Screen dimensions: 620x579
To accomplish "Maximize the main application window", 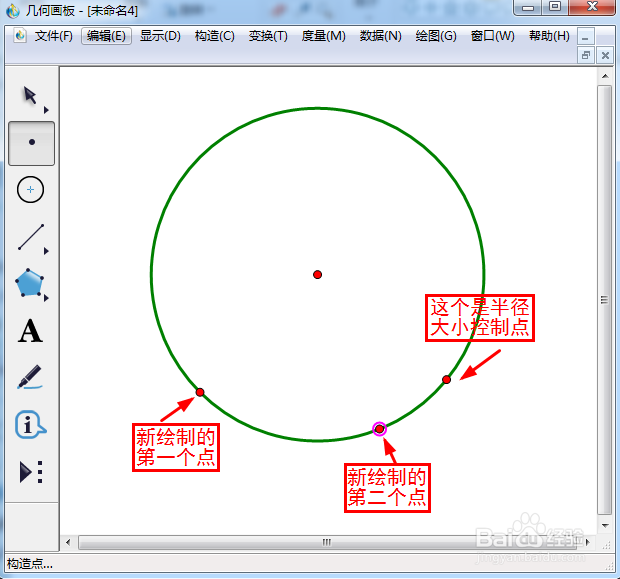I will (555, 7).
